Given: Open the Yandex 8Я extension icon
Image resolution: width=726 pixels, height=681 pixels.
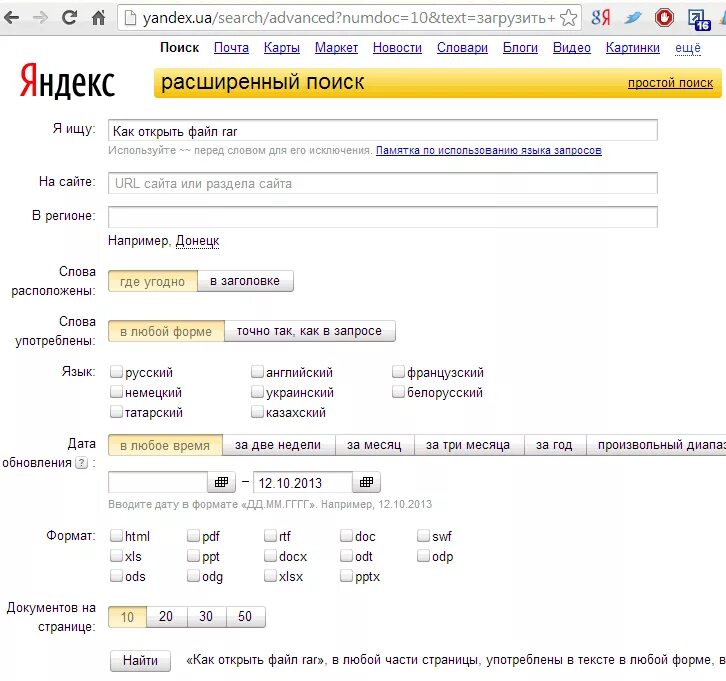Looking at the screenshot, I should 601,18.
